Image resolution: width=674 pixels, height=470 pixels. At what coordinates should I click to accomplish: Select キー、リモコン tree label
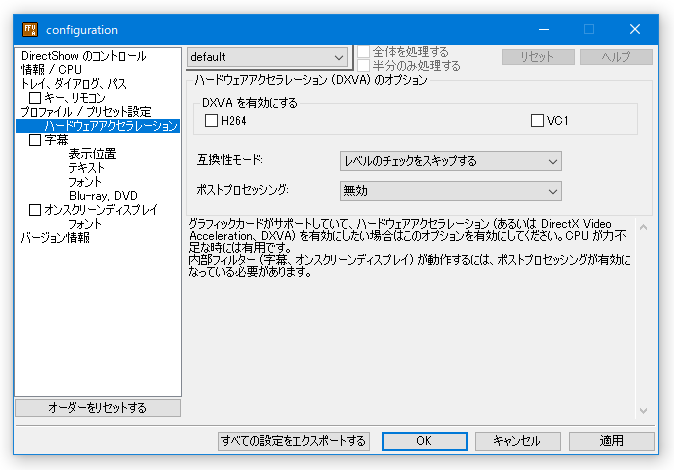(75, 98)
